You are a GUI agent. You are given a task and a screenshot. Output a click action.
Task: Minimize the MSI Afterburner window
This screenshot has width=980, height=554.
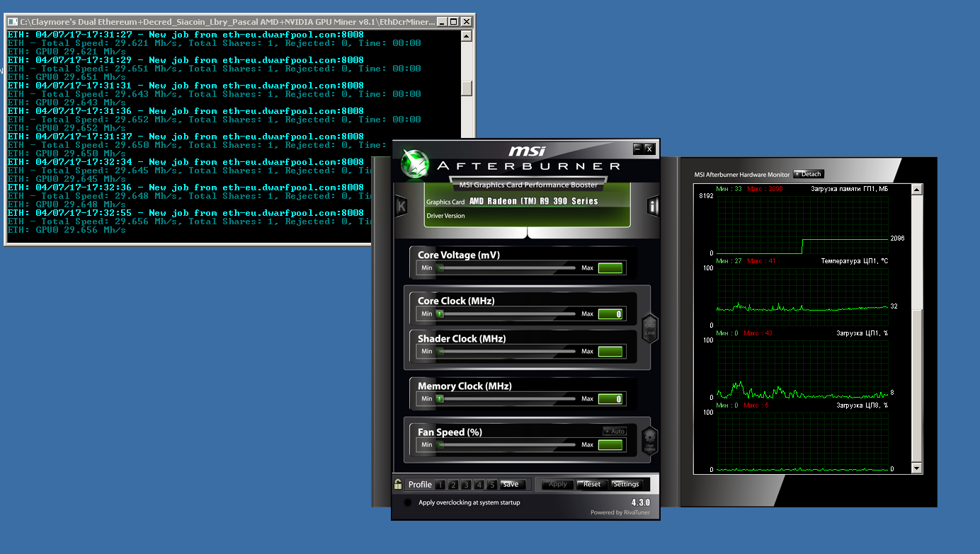[637, 149]
